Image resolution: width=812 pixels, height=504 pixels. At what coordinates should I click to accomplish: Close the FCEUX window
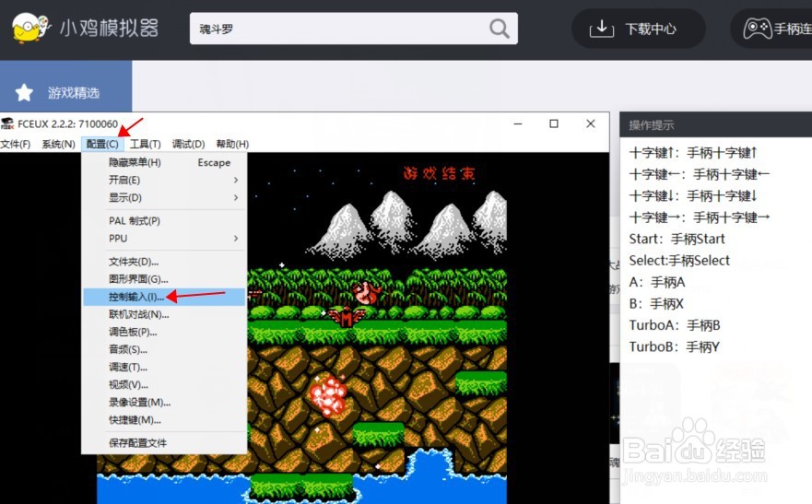tap(591, 123)
